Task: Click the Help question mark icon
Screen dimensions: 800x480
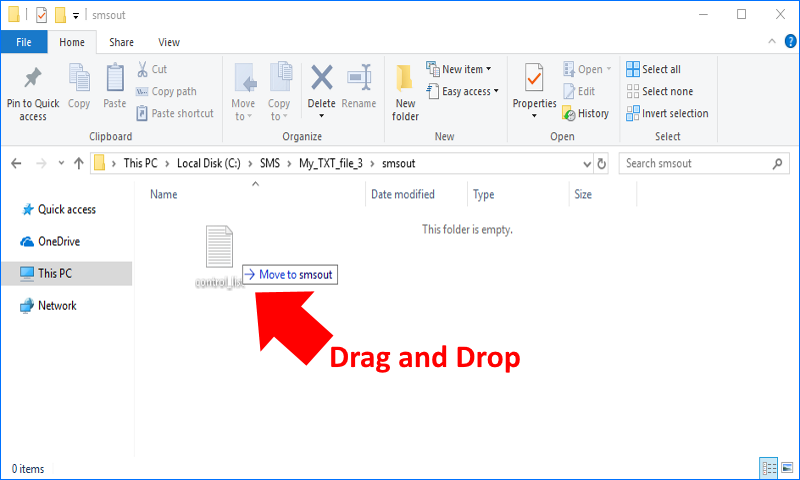Action: click(786, 42)
